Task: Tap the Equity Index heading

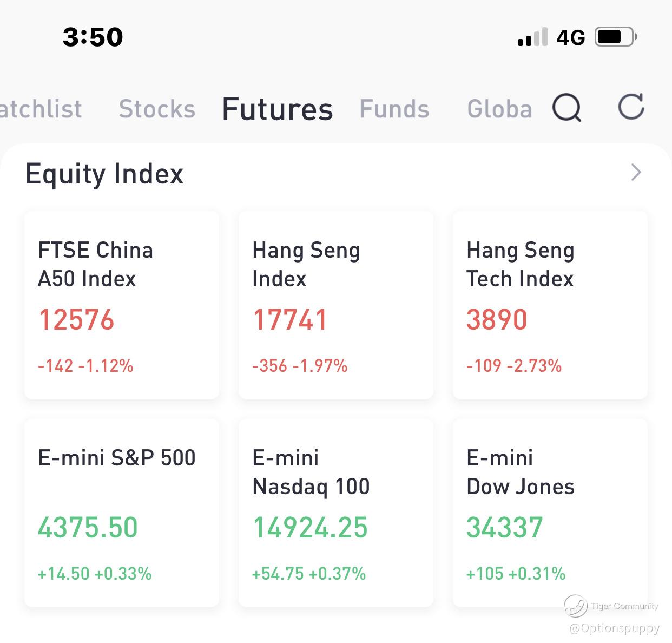Action: pos(104,174)
